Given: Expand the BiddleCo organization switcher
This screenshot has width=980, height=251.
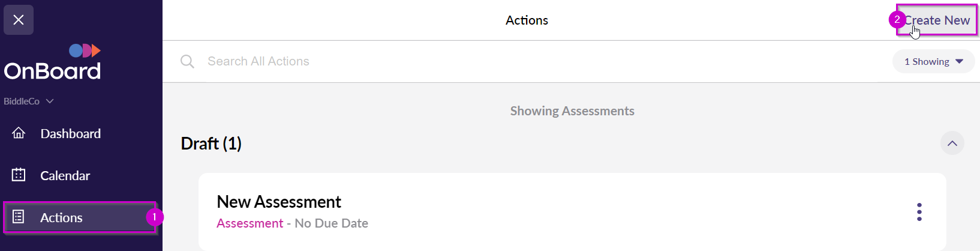Looking at the screenshot, I should click(x=29, y=101).
